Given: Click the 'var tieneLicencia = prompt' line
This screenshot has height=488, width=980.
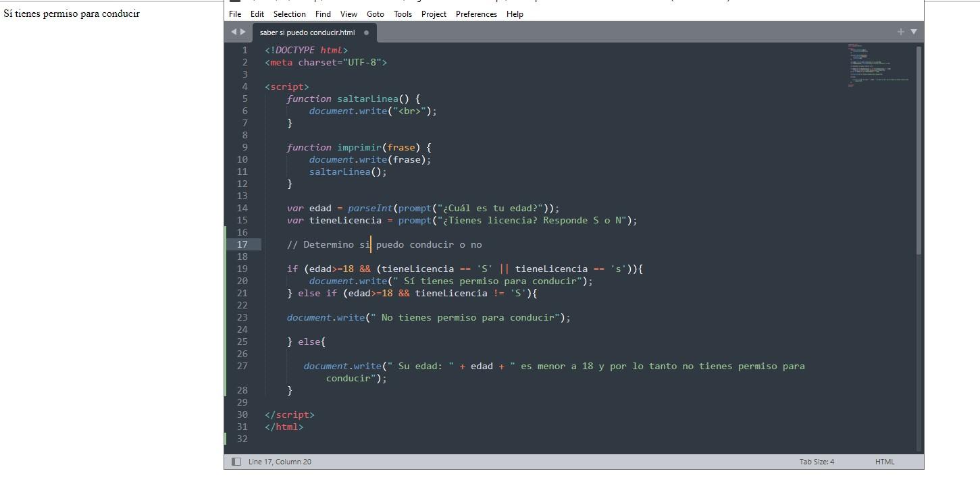Looking at the screenshot, I should tap(462, 220).
